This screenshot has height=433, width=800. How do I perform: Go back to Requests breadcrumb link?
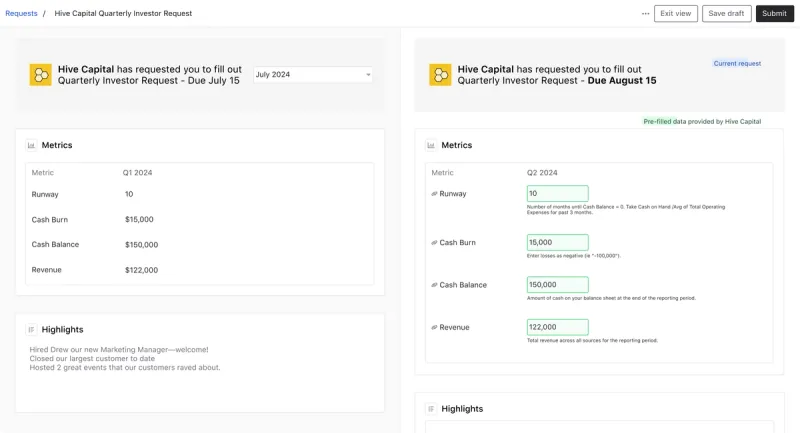click(x=21, y=13)
